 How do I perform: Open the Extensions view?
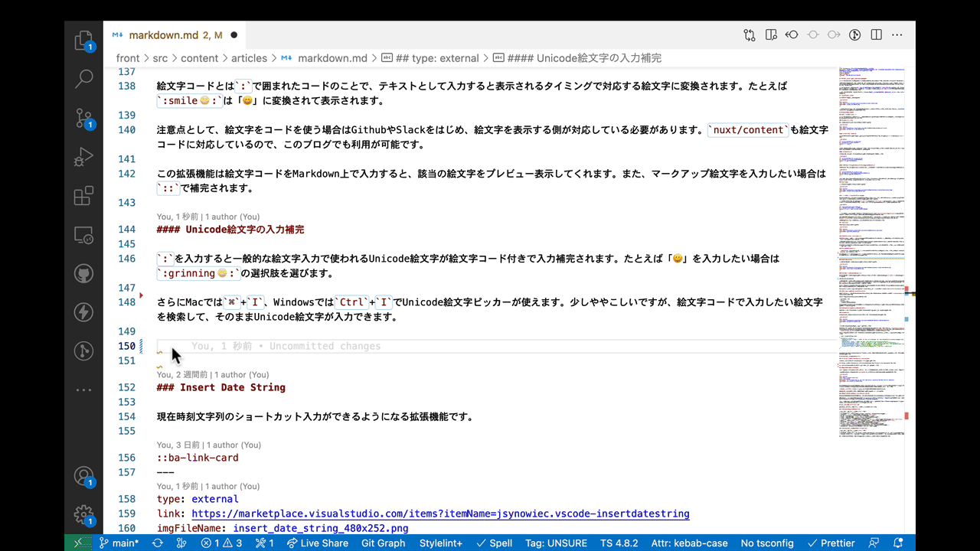(83, 195)
